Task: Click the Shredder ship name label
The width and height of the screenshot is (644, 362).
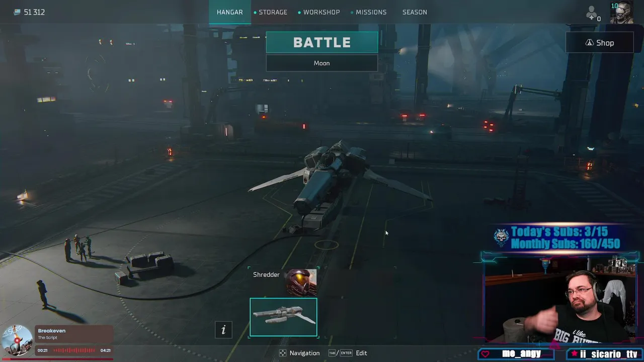Action: [266, 275]
